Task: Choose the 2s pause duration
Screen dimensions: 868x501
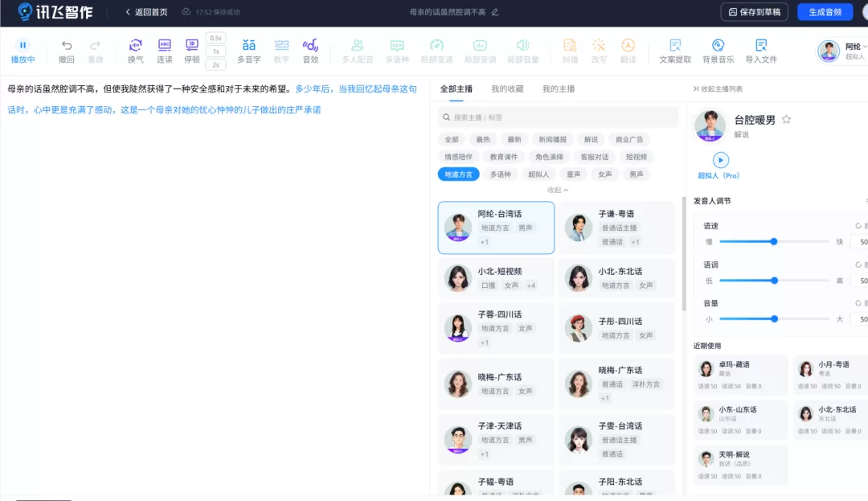Action: click(x=215, y=65)
